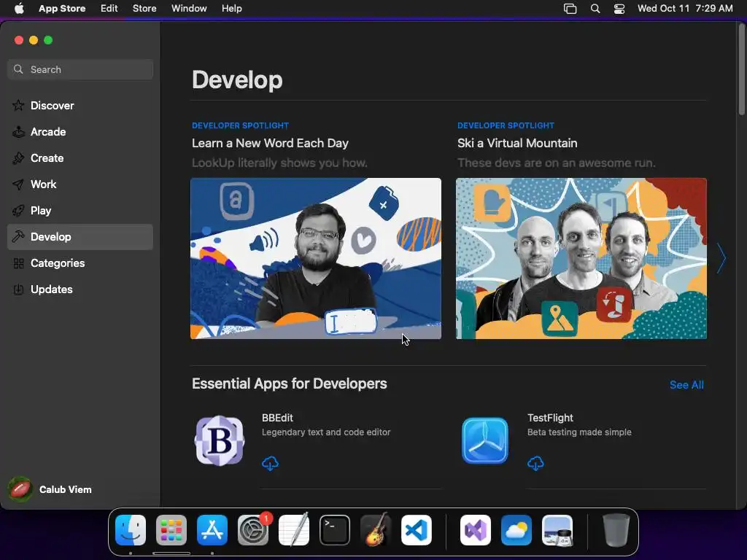Click the date and time display
The width and height of the screenshot is (747, 560).
[x=685, y=9]
